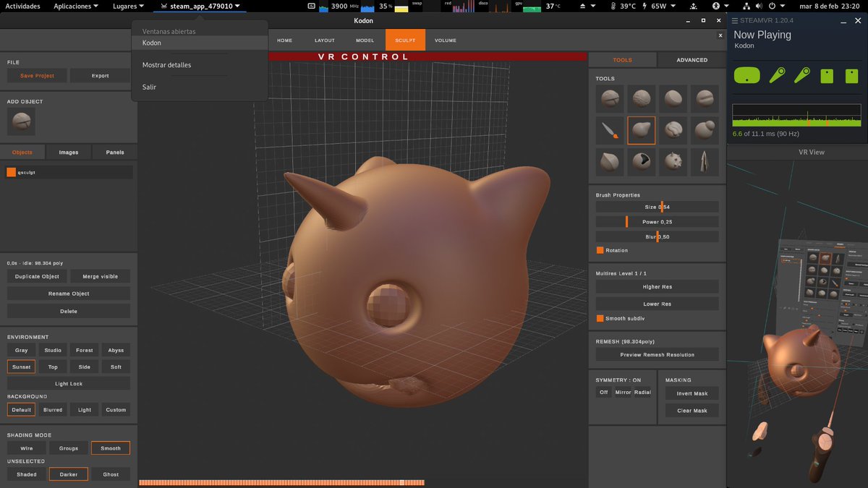Click the Export button
Image resolution: width=868 pixels, height=488 pixels.
[x=101, y=75]
